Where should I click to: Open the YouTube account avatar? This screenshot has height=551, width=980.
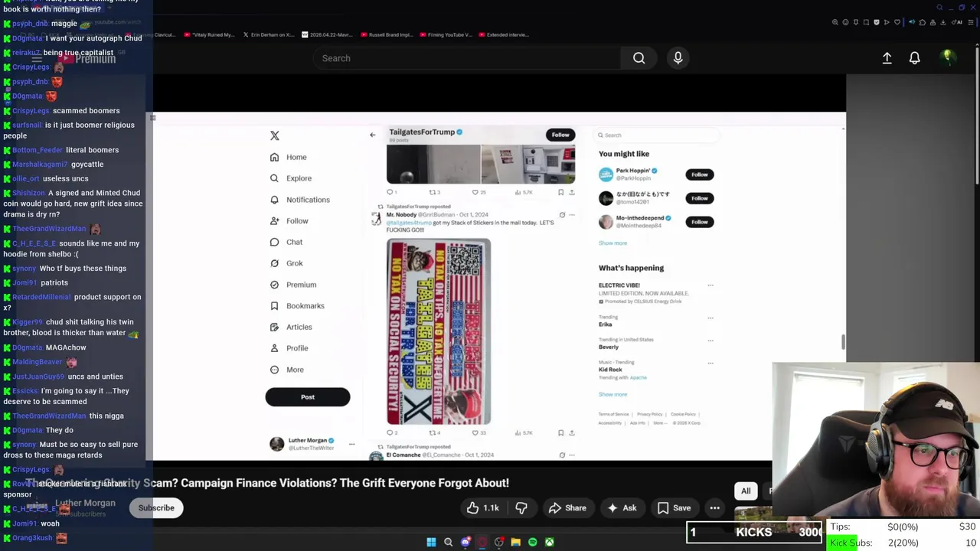(947, 57)
